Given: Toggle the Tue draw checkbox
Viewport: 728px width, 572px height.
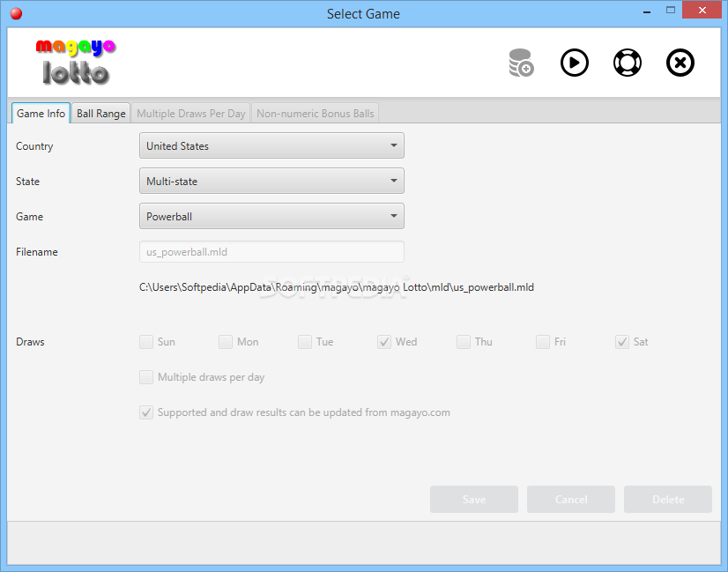Looking at the screenshot, I should (305, 342).
